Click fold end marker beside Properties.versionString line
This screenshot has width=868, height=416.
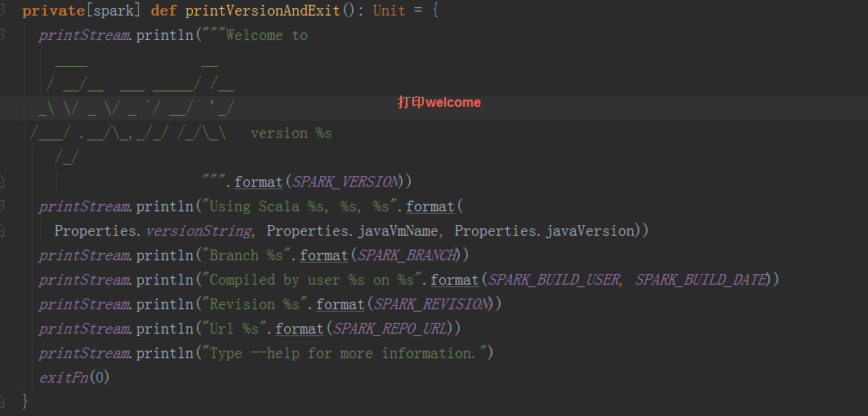click(2, 230)
